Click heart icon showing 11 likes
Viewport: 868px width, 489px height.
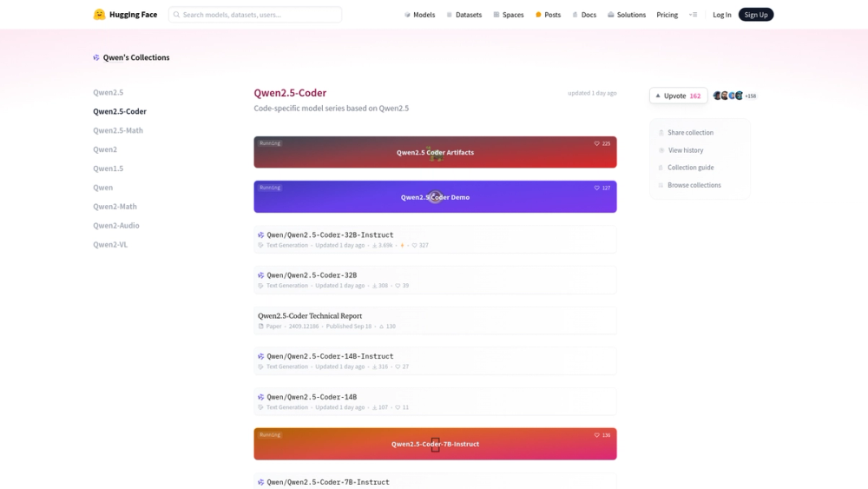coord(398,407)
